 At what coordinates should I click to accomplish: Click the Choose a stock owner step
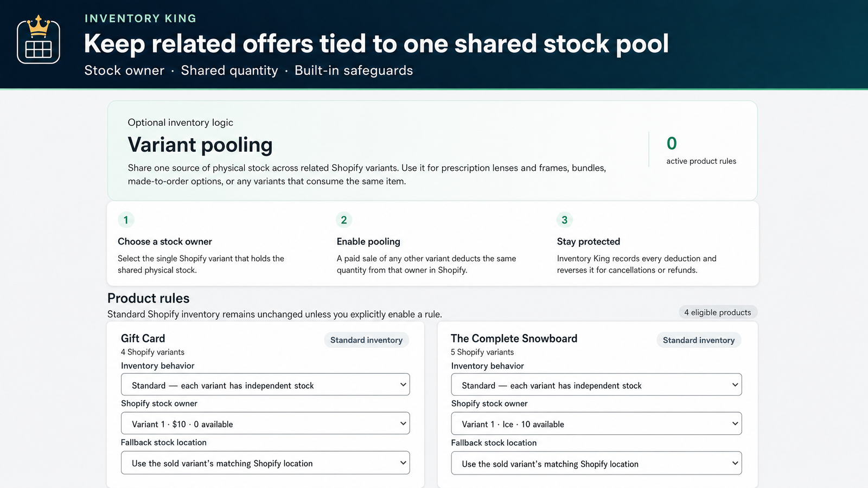165,241
